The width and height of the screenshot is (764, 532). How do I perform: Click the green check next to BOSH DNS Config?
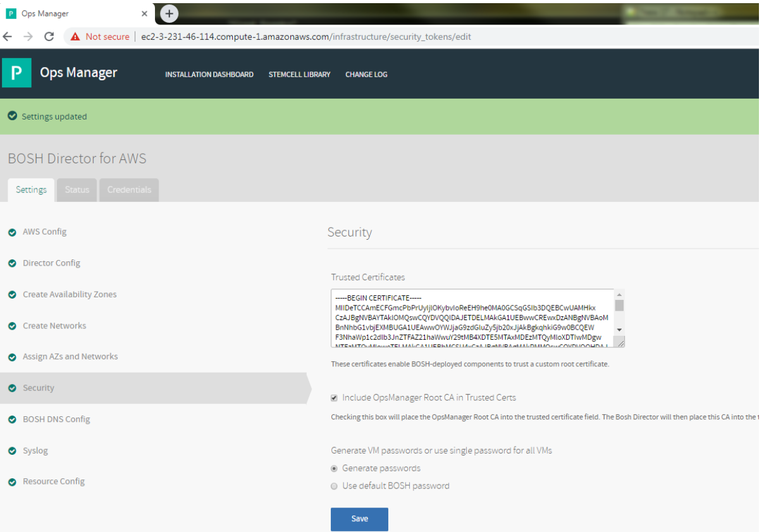(x=12, y=419)
